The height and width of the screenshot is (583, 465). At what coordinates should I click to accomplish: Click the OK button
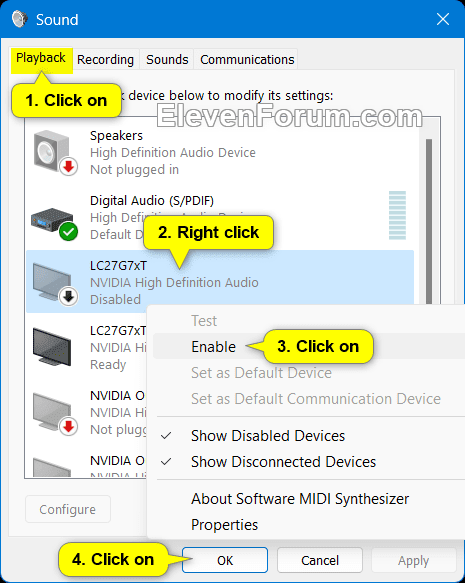[225, 560]
